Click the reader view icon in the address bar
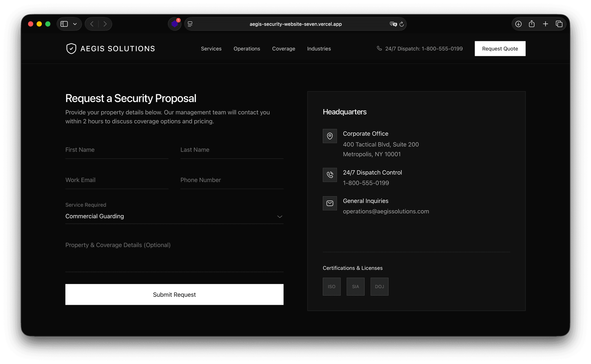 pyautogui.click(x=190, y=24)
